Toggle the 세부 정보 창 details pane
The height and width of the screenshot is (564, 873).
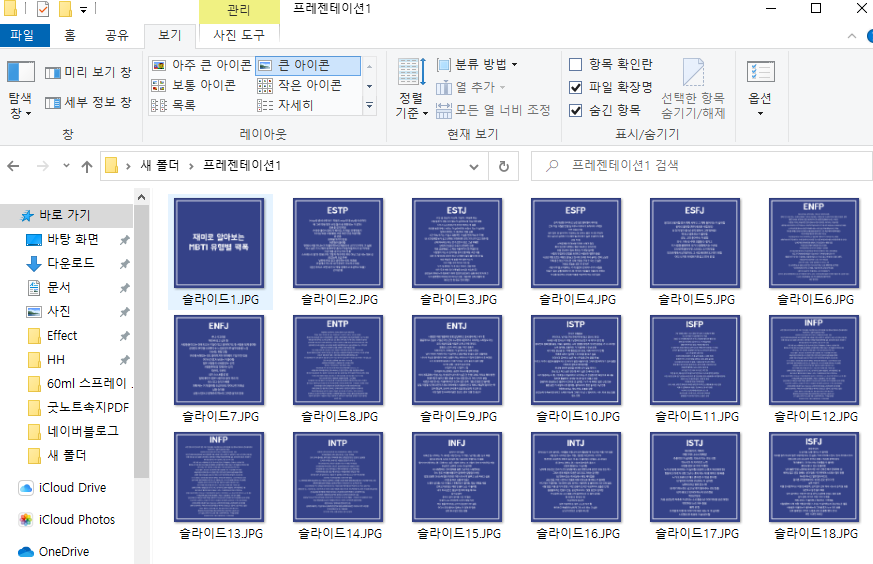click(x=88, y=102)
